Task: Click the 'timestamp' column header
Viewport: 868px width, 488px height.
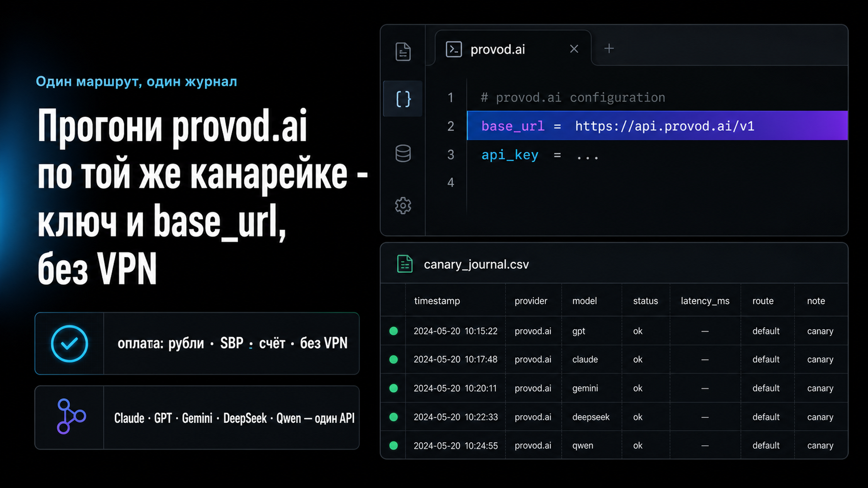Action: click(437, 301)
